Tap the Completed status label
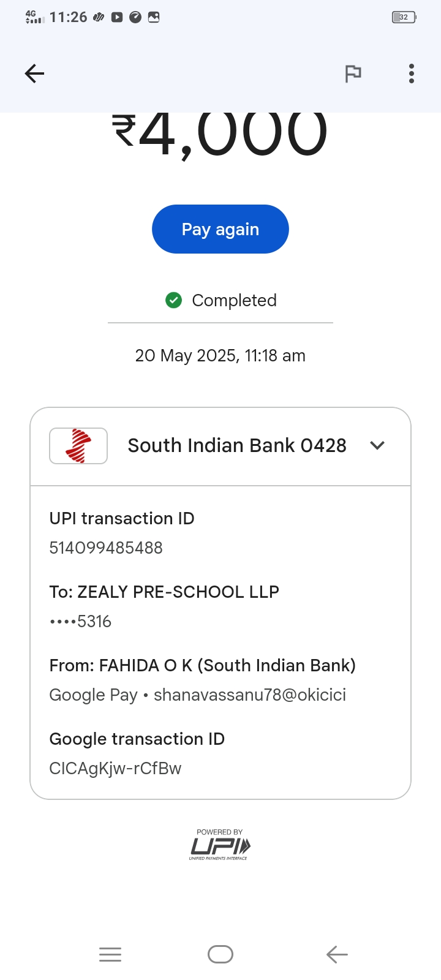Image resolution: width=441 pixels, height=980 pixels. click(x=234, y=300)
